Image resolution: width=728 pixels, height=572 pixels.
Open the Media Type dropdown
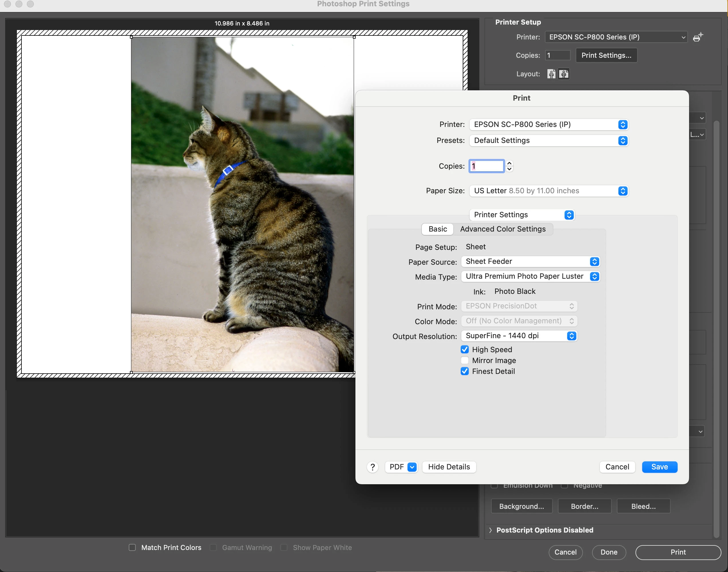530,276
